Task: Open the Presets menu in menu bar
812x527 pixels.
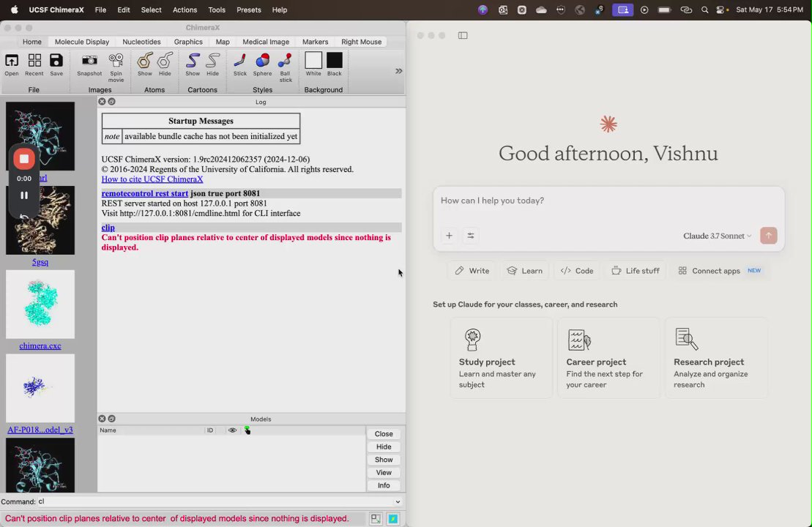Action: point(248,10)
